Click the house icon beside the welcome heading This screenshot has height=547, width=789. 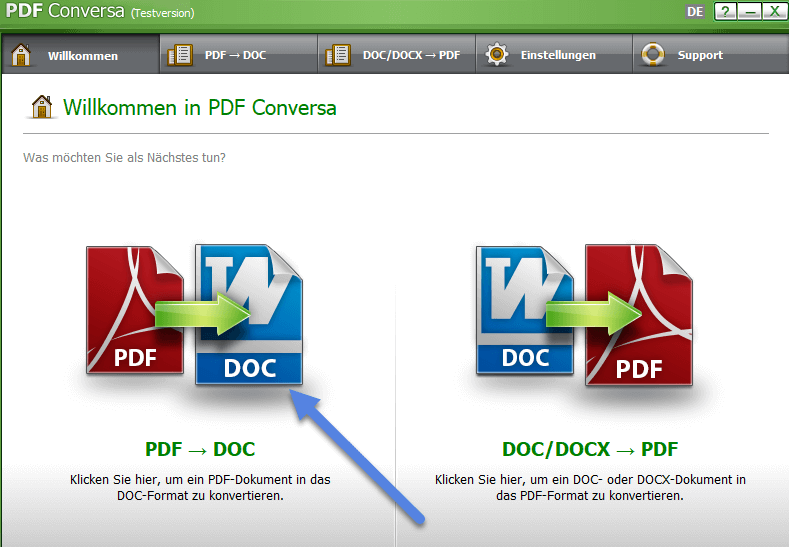[42, 107]
